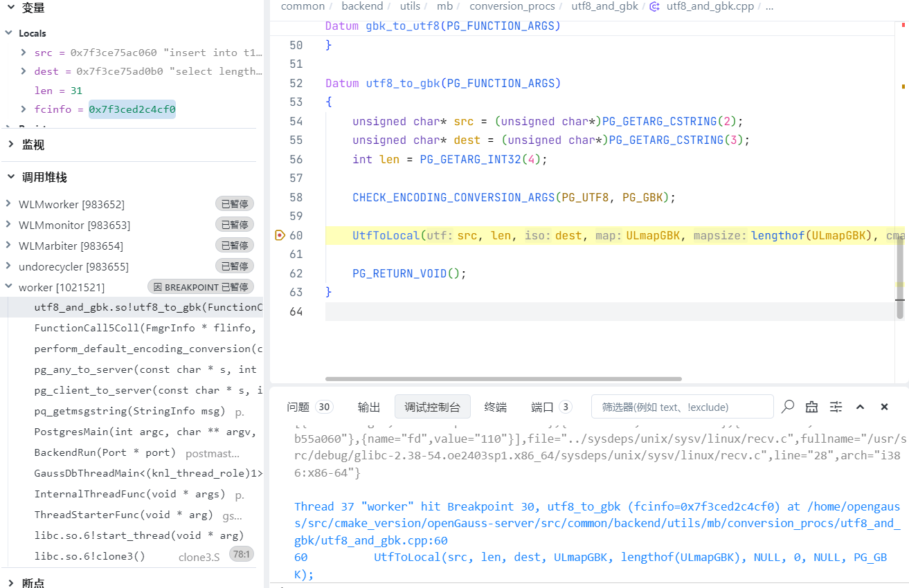Click PG_RETURN_VOID() on line 62
Screen dimensions: 909x588
coord(406,273)
